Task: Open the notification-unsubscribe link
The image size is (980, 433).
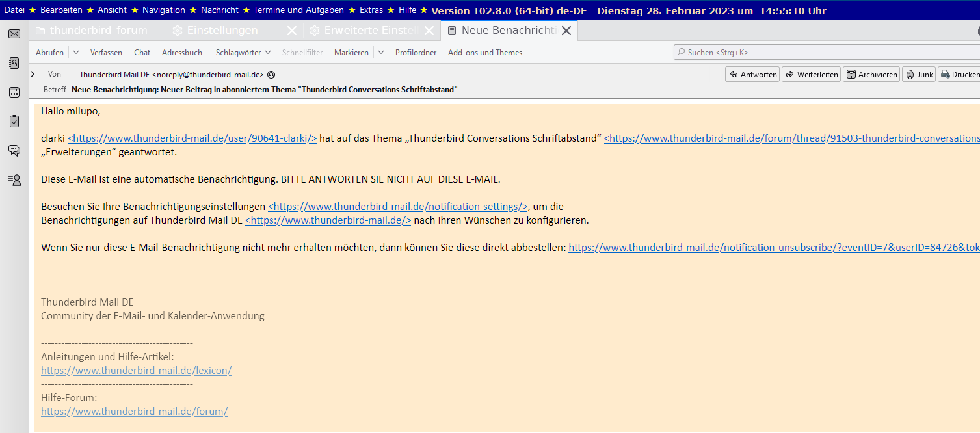Action: point(774,248)
